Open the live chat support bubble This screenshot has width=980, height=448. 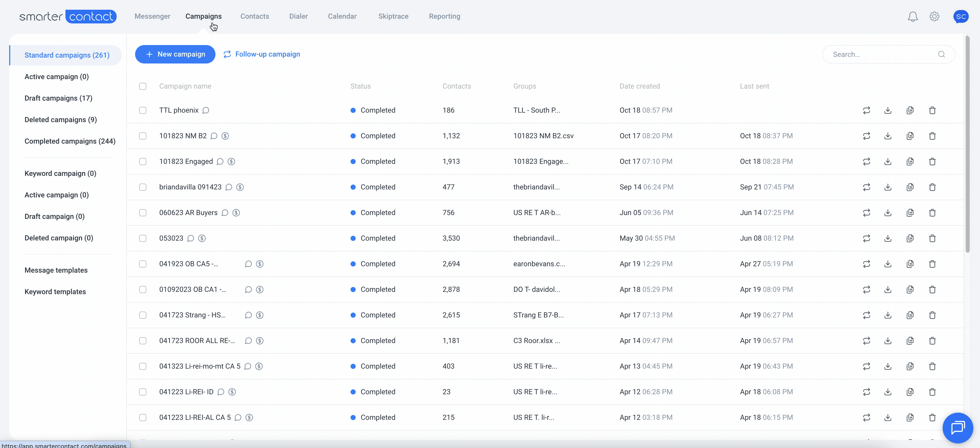(x=957, y=428)
